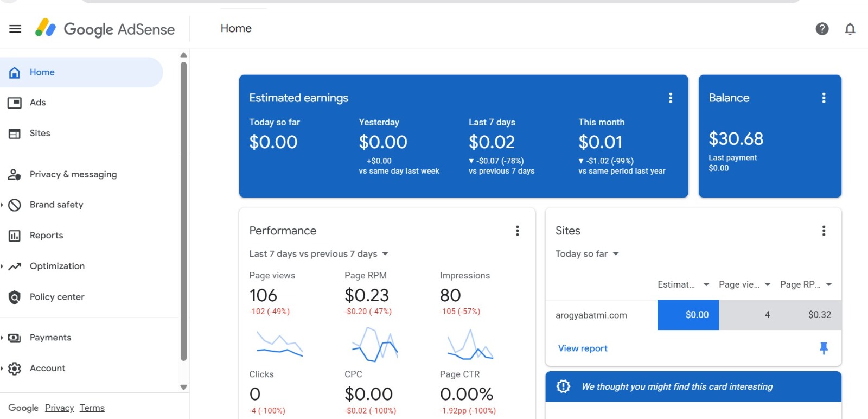Select Home in the sidebar
The image size is (868, 419).
click(81, 73)
